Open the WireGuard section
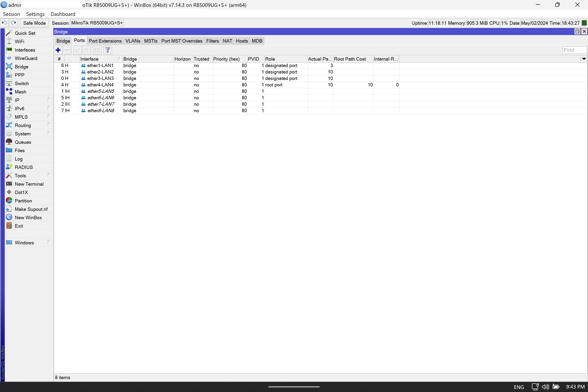Viewport: 588px width, 392px height. click(x=29, y=58)
